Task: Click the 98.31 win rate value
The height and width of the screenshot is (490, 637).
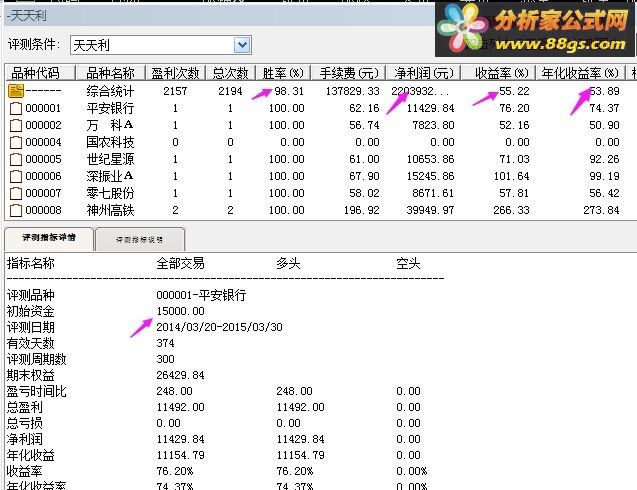Action: pyautogui.click(x=289, y=91)
